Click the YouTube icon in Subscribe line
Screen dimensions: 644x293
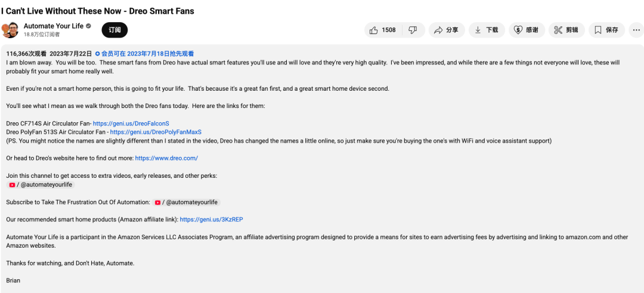pos(157,202)
